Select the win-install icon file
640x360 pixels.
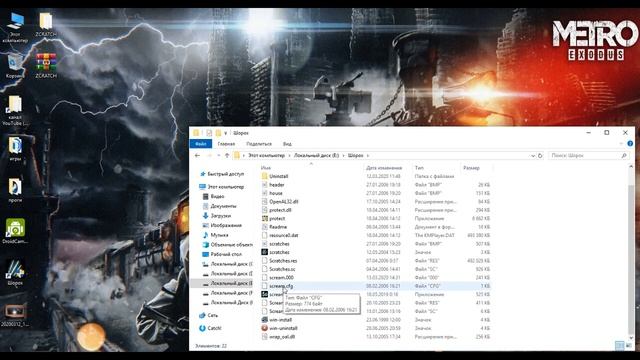[x=264, y=320]
